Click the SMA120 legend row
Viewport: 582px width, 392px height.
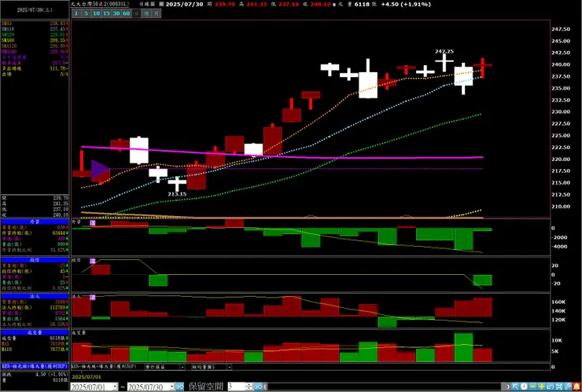(35, 46)
